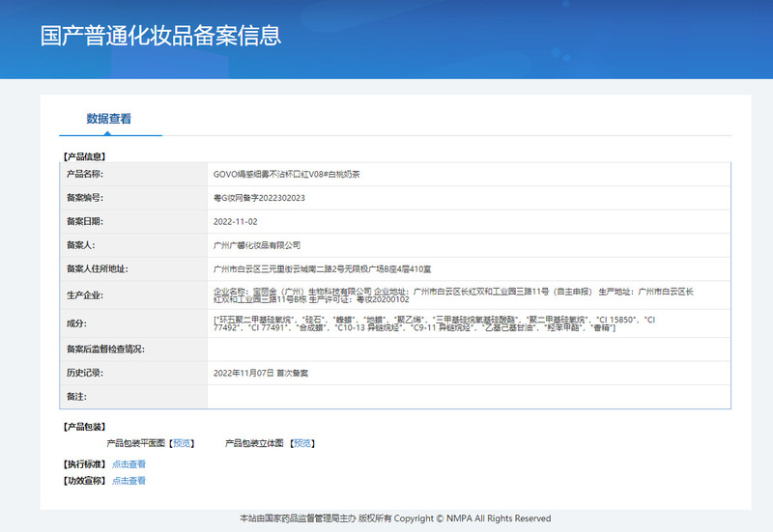773x532 pixels.
Task: Select the date 2022-11-02
Action: point(235,222)
